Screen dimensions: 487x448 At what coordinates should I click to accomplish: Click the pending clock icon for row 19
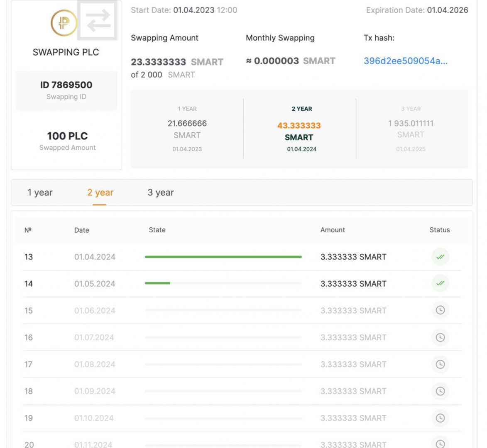pyautogui.click(x=440, y=418)
